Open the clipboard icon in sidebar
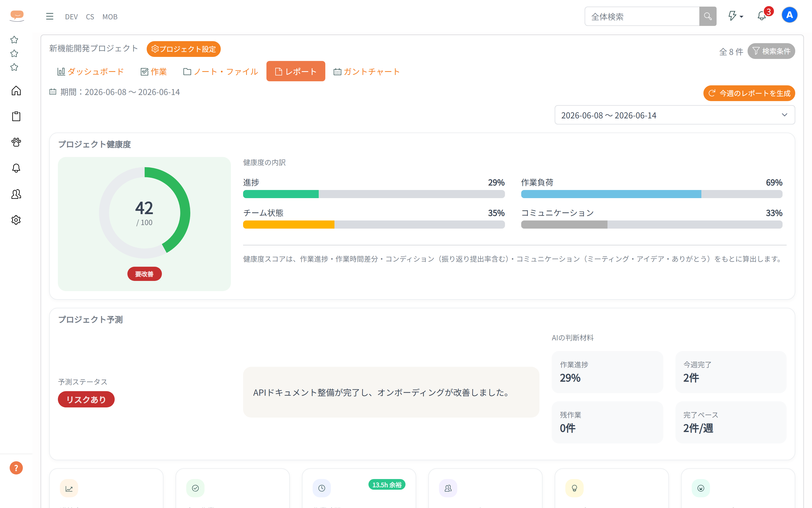The width and height of the screenshot is (812, 508). (16, 116)
